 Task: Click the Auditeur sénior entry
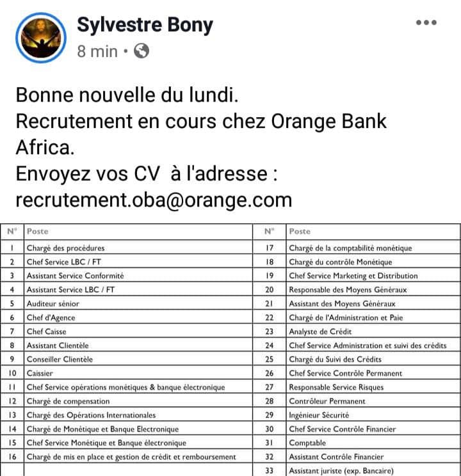pos(53,303)
